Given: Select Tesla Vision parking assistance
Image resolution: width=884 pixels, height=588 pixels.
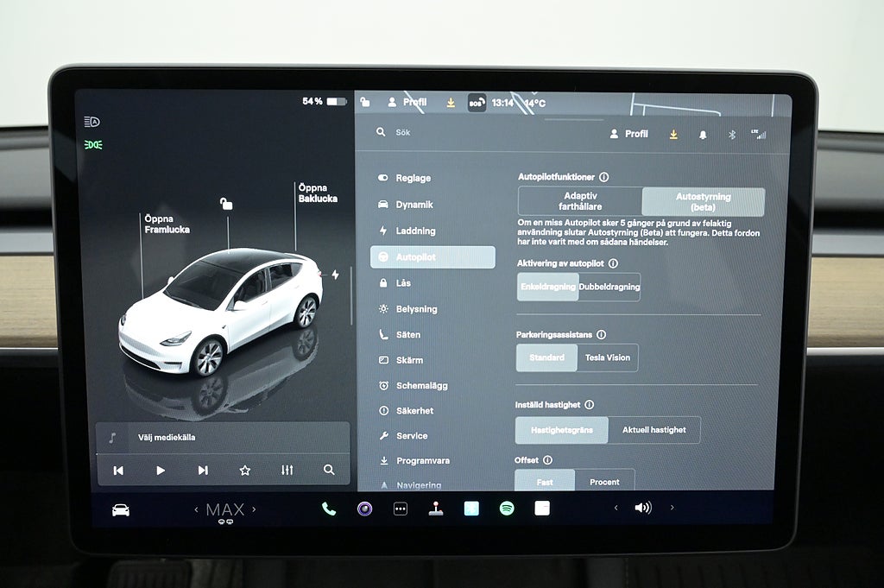Looking at the screenshot, I should (x=608, y=357).
